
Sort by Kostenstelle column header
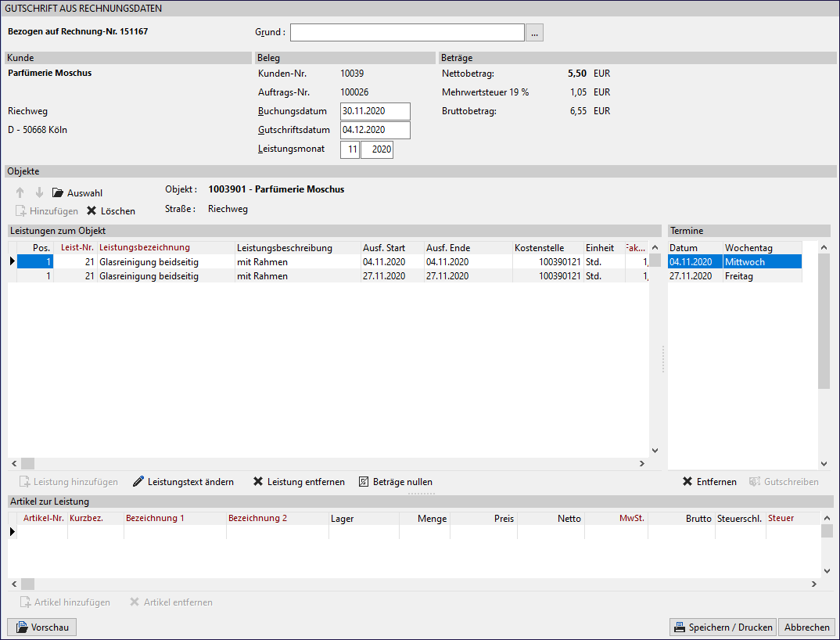[x=547, y=248]
